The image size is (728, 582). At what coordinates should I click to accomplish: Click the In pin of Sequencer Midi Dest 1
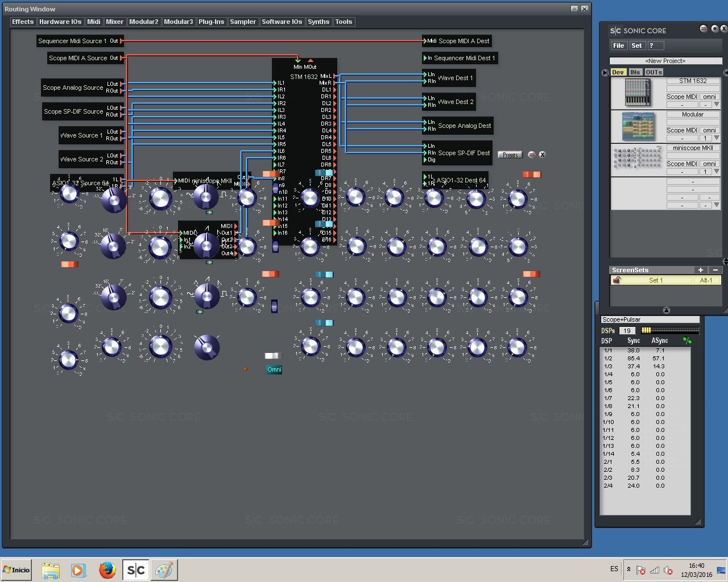[425, 58]
